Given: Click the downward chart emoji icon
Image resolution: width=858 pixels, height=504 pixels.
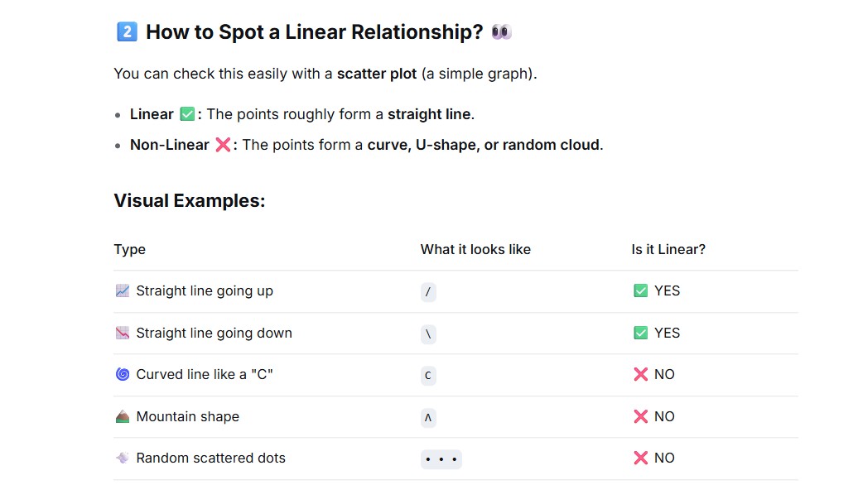Looking at the screenshot, I should [x=123, y=333].
